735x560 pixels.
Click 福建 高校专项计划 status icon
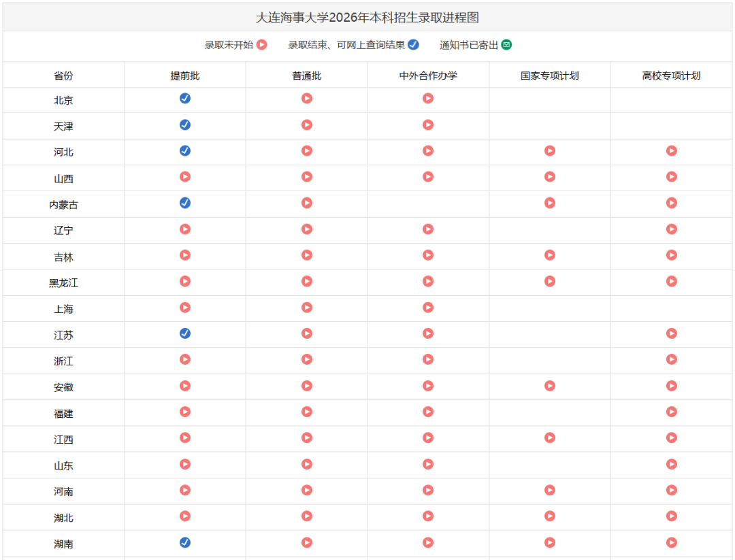pyautogui.click(x=672, y=412)
